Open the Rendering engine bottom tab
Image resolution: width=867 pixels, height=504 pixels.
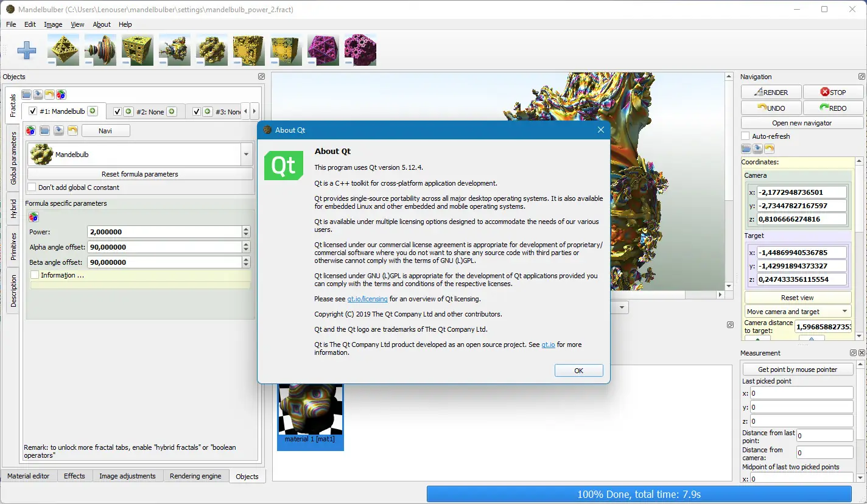pos(195,476)
